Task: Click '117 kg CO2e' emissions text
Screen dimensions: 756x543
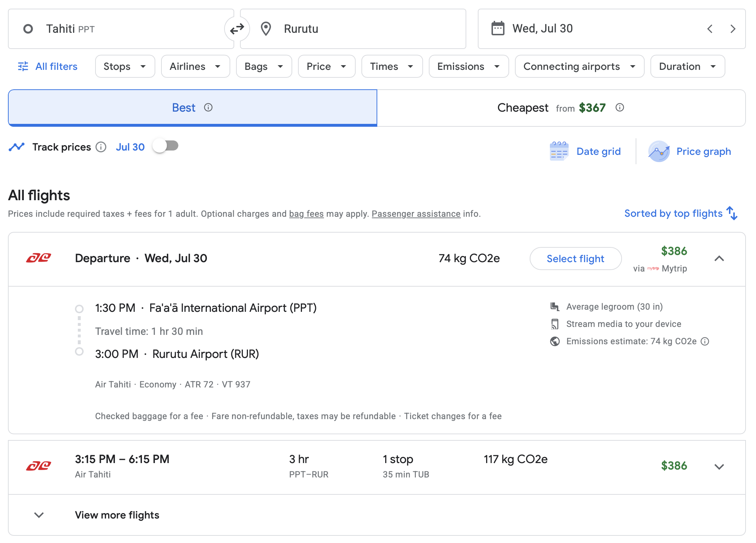Action: coord(515,459)
